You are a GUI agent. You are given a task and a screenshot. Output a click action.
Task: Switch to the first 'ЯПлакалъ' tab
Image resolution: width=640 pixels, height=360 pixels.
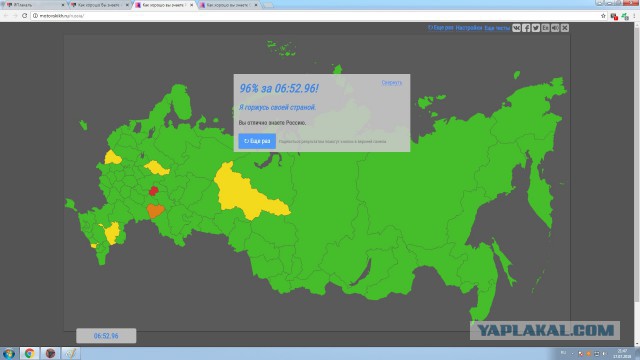point(35,5)
